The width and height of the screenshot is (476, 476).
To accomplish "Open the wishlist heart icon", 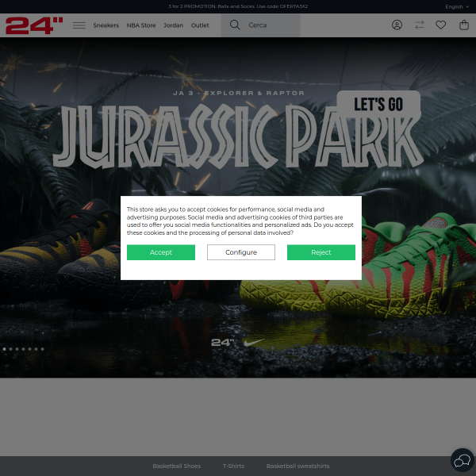I will [x=441, y=25].
